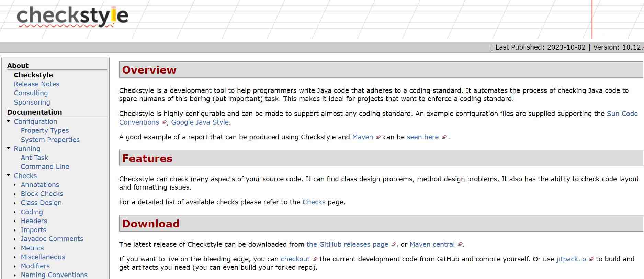
Task: Follow the checkout link to GitHub
Action: pyautogui.click(x=295, y=259)
